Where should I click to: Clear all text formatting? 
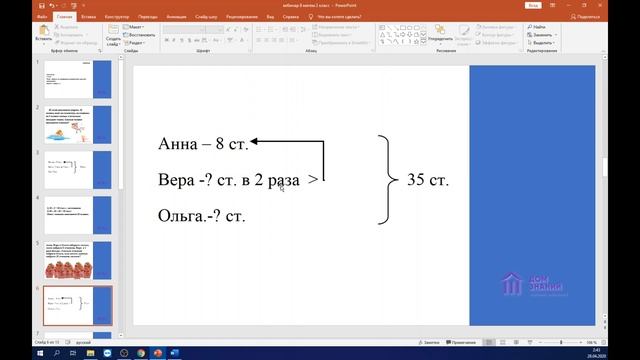246,29
